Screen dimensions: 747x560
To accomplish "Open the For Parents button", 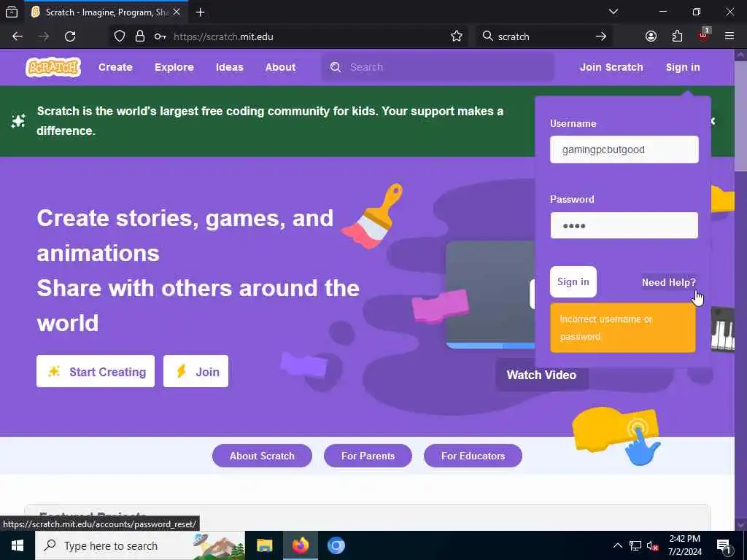I will coord(368,456).
